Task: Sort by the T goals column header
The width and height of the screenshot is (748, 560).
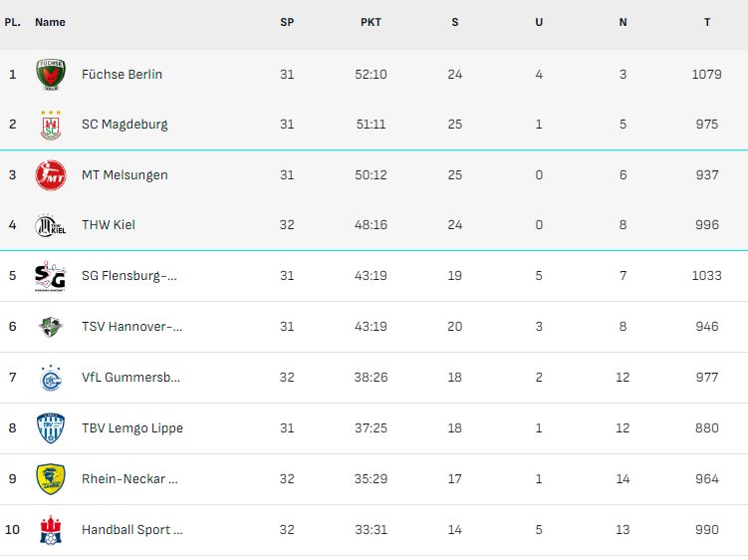Action: [707, 23]
